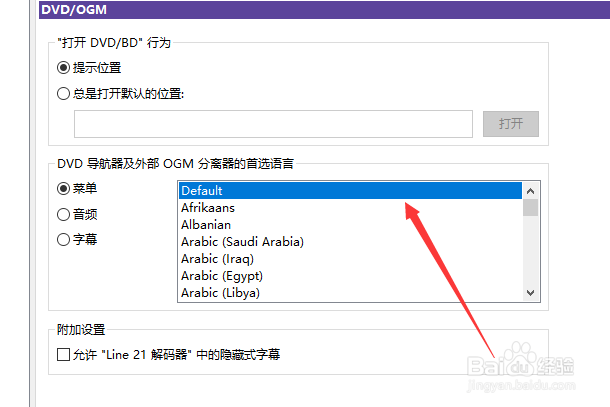
Task: Click the language list scrollbar thumb
Action: coord(530,207)
